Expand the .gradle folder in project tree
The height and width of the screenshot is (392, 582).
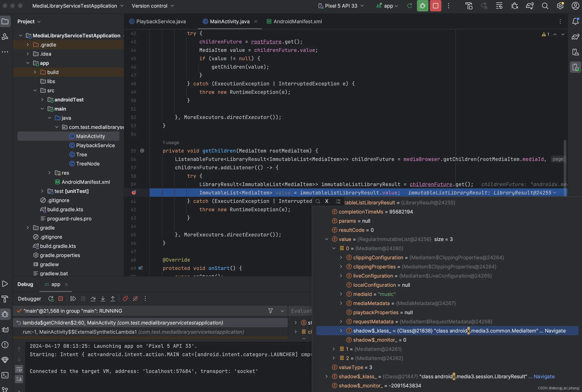28,45
